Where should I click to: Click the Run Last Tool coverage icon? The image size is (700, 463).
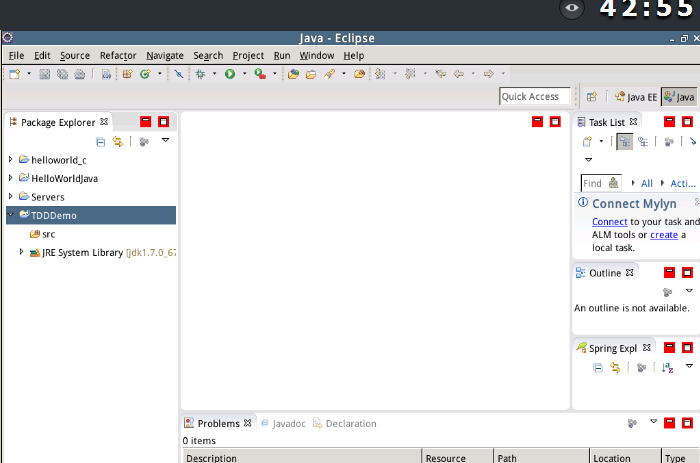click(260, 74)
